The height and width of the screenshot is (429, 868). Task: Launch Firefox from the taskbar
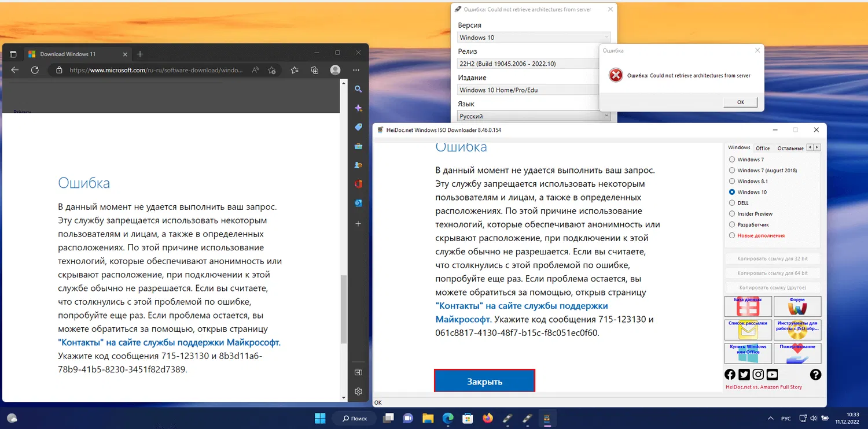[487, 418]
